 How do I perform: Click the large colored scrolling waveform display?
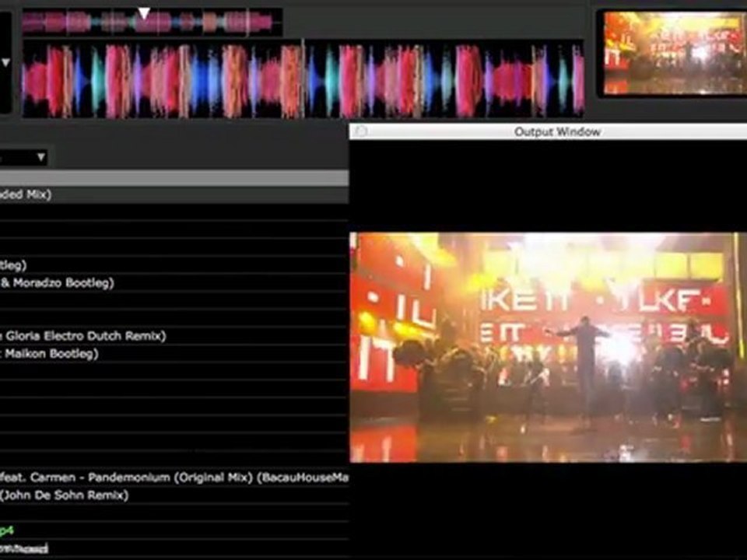pyautogui.click(x=303, y=79)
